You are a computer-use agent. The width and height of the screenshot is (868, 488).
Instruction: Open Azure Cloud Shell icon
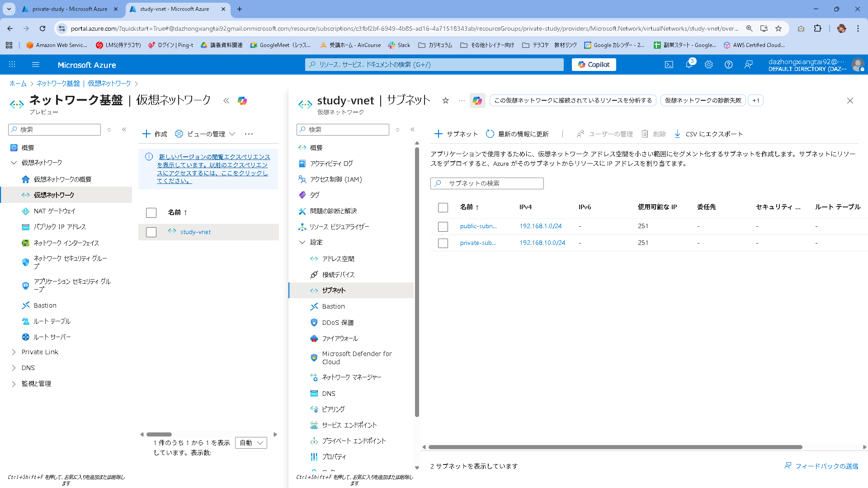(669, 65)
